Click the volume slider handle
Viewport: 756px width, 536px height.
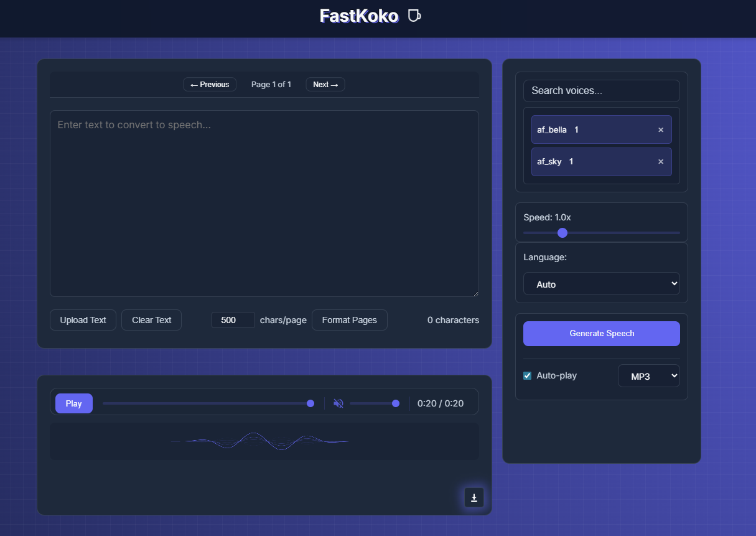(x=396, y=403)
